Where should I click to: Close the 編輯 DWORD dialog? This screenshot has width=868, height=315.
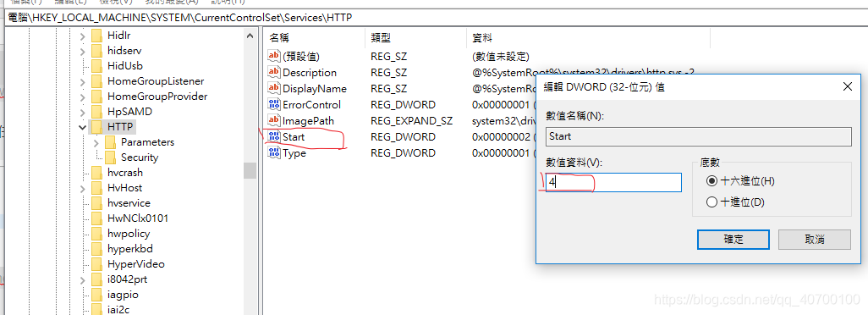tap(847, 86)
